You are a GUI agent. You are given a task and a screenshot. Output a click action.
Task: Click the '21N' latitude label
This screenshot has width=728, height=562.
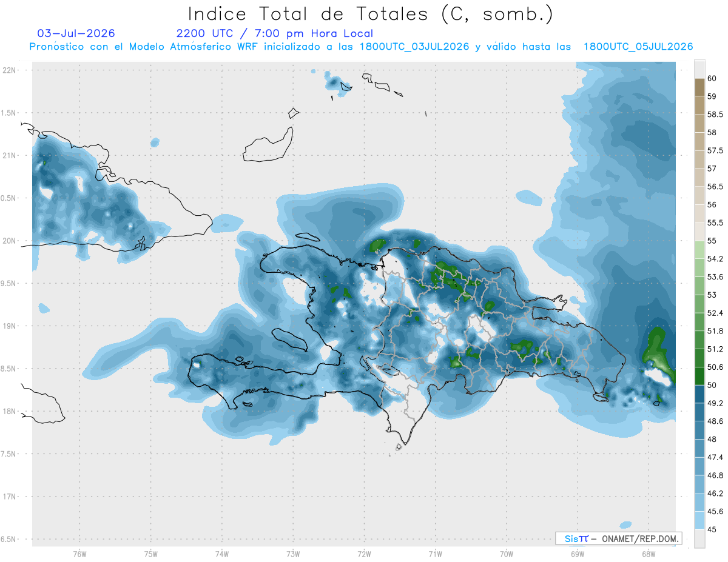(x=10, y=155)
